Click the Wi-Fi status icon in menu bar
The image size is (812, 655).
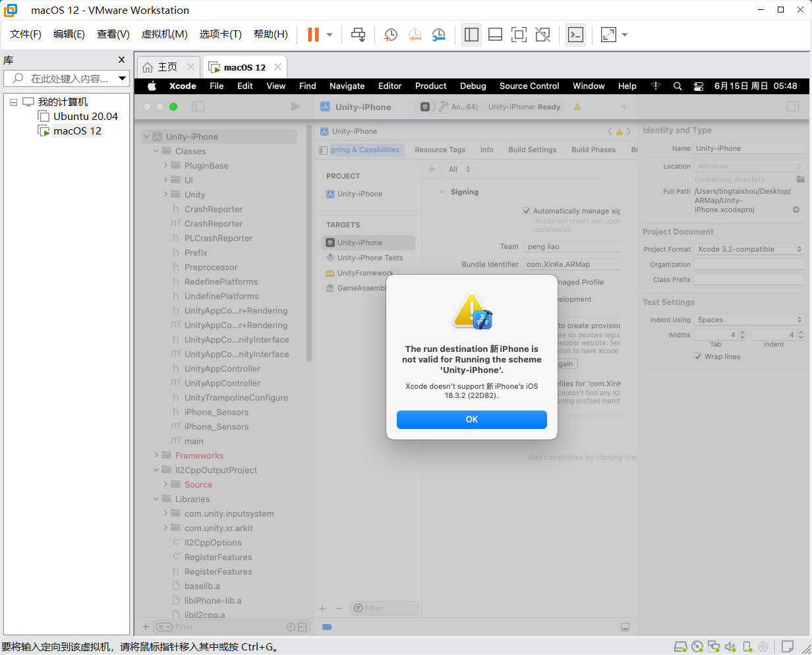[x=655, y=86]
